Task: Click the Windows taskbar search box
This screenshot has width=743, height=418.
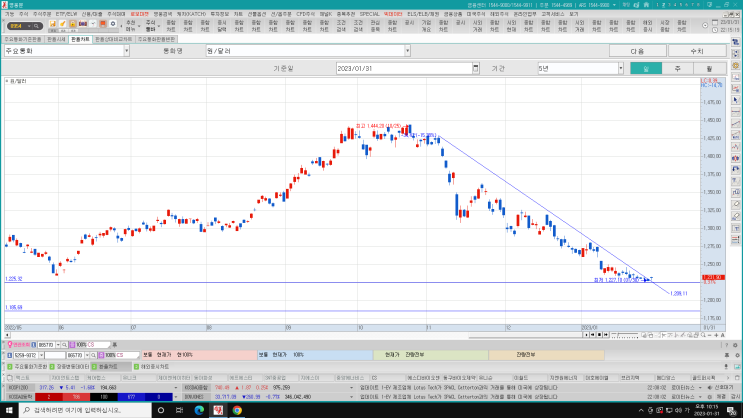Action: tap(85, 410)
